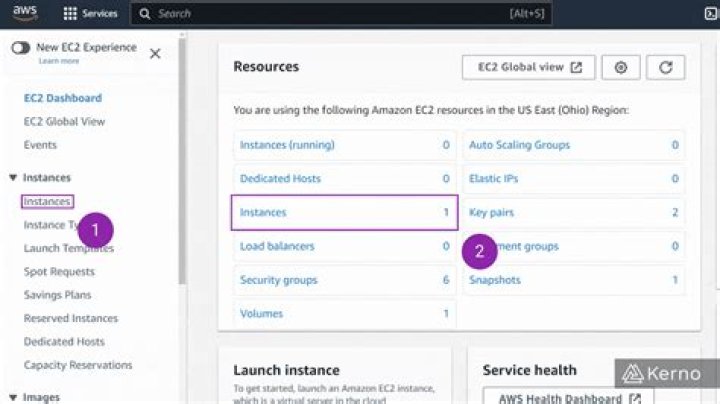The height and width of the screenshot is (404, 720).
Task: Expand the Images sidebar section
Action: coord(13,397)
